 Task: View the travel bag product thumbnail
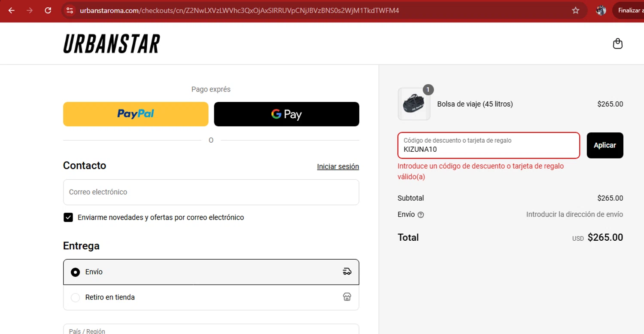click(x=414, y=104)
